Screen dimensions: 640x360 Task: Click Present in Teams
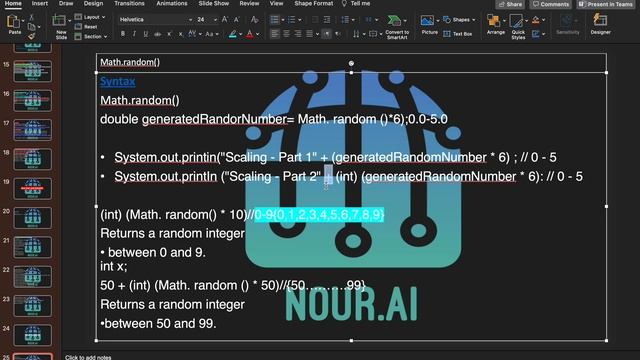[606, 4]
